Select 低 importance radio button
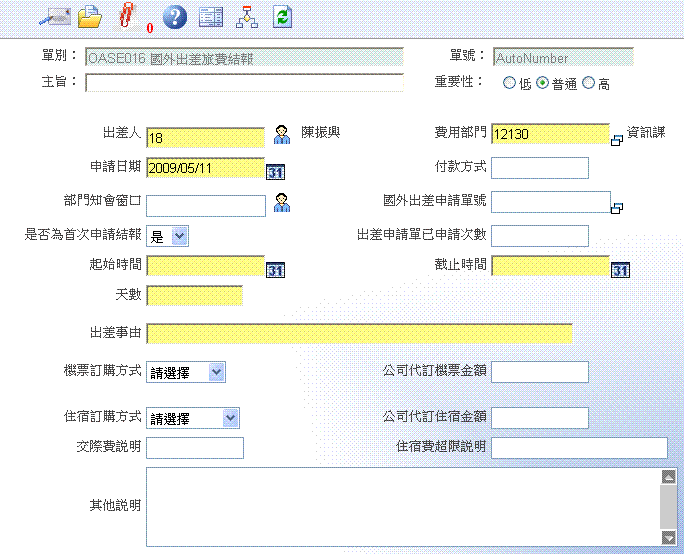Screen dimensions: 684x554 tap(510, 84)
